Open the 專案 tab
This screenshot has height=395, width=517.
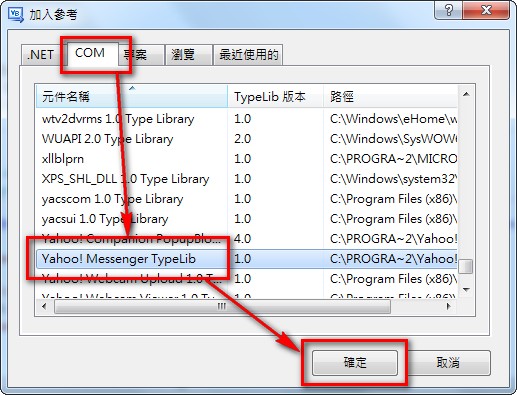[142, 55]
